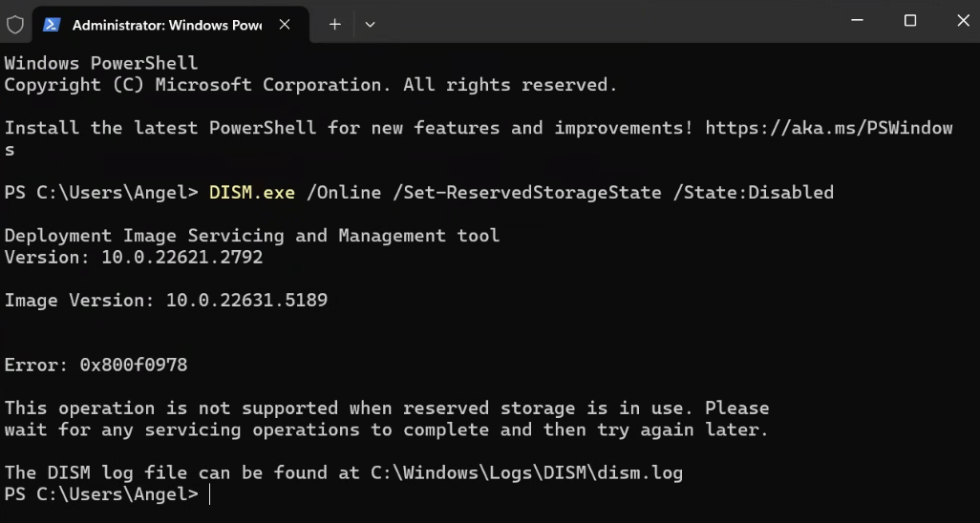980x523 pixels.
Task: Click the PowerShell icon in the tab
Action: point(53,25)
